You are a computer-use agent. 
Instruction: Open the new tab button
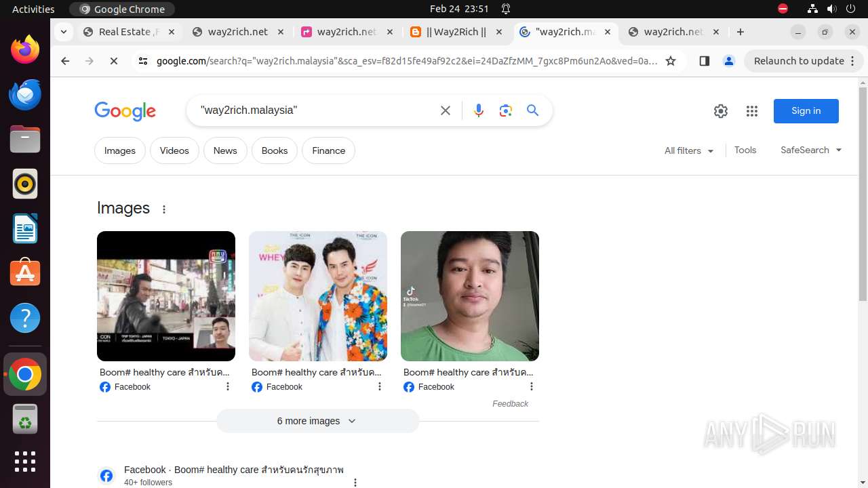pyautogui.click(x=741, y=32)
